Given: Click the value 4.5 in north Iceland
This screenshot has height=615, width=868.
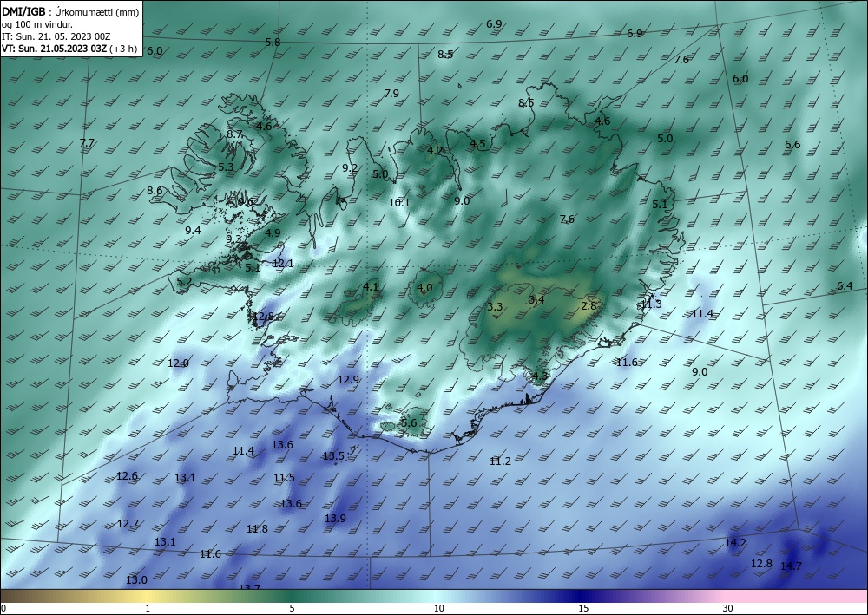Looking at the screenshot, I should tap(477, 144).
